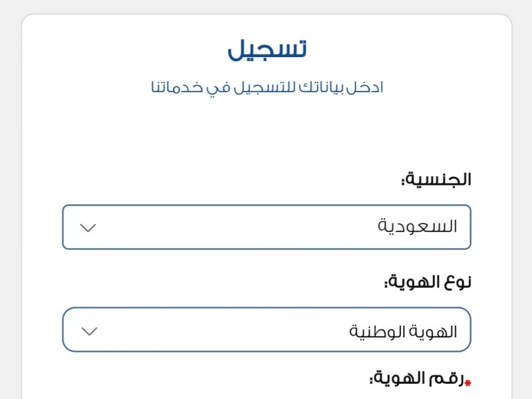
Task: Click the chevron arrow in نوع الهوية field
Action: pyautogui.click(x=90, y=331)
